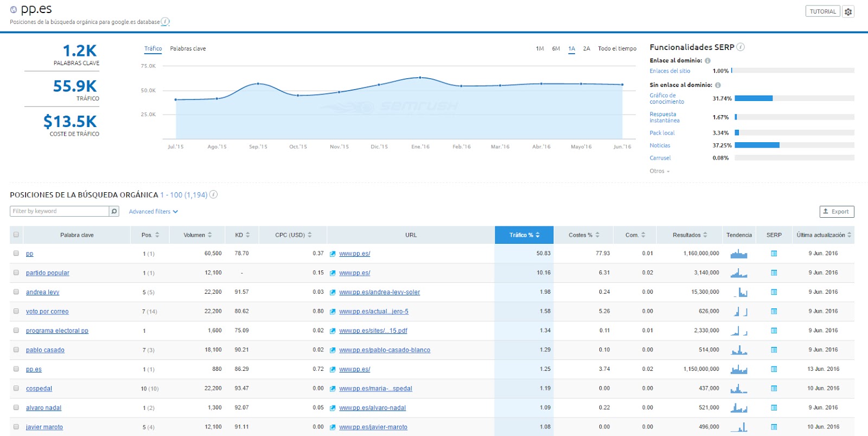The width and height of the screenshot is (868, 436).
Task: Open the trend chart for the pp keyword
Action: [739, 254]
